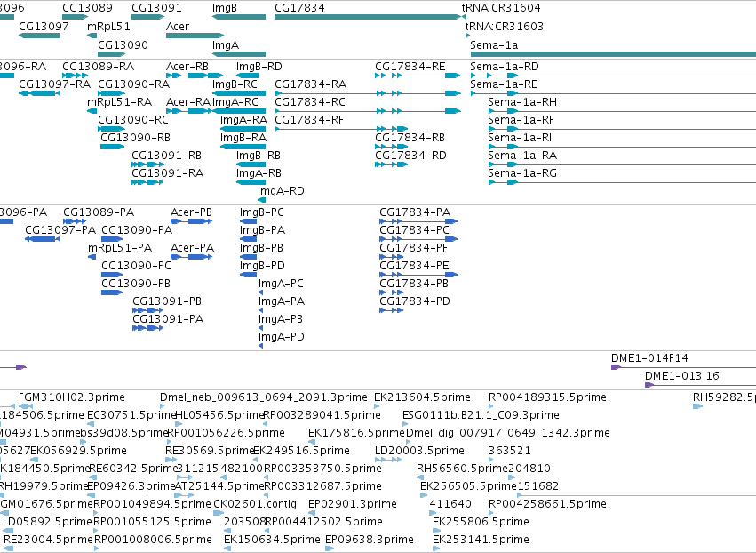Select the DME1-014F14 feature label

tap(649, 358)
